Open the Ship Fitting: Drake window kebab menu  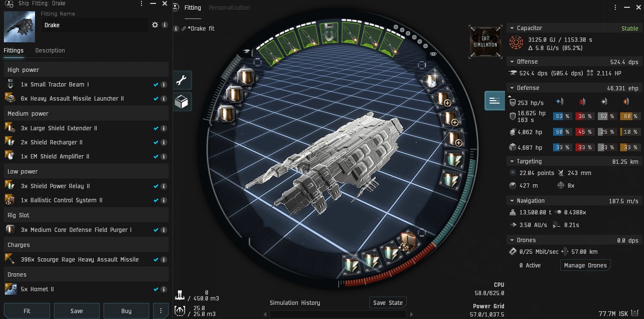(141, 3)
